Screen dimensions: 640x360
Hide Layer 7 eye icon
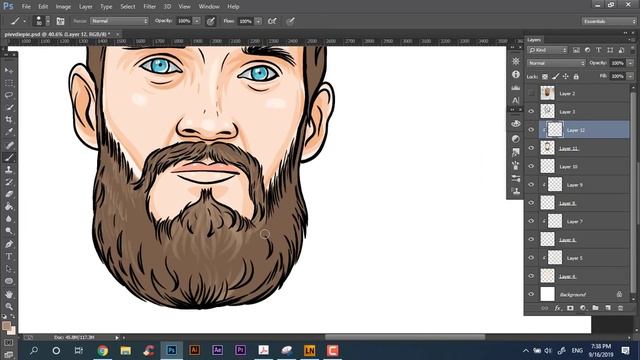[531, 221]
